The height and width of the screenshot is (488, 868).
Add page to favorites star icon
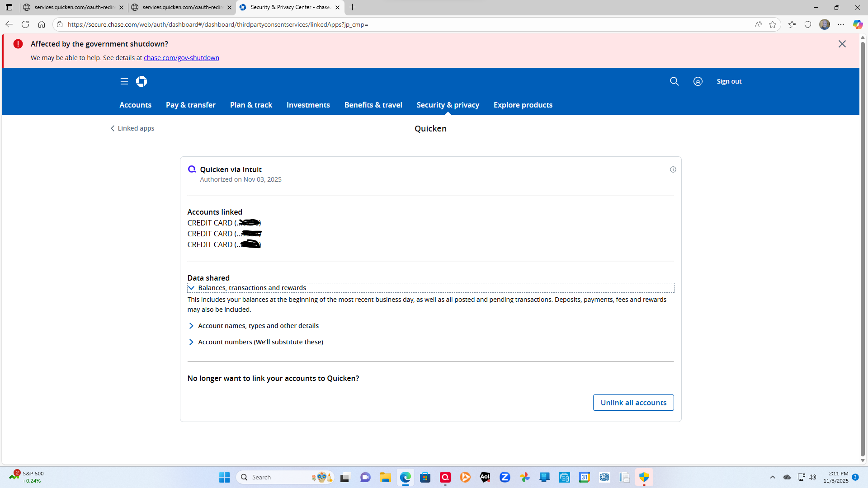[x=773, y=24]
